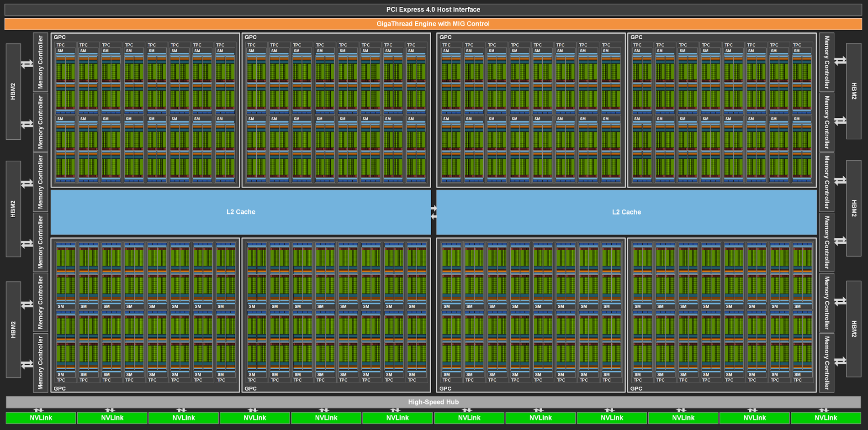Click the GPC label of the upper-right GPC
The width and height of the screenshot is (868, 430).
pos(636,37)
